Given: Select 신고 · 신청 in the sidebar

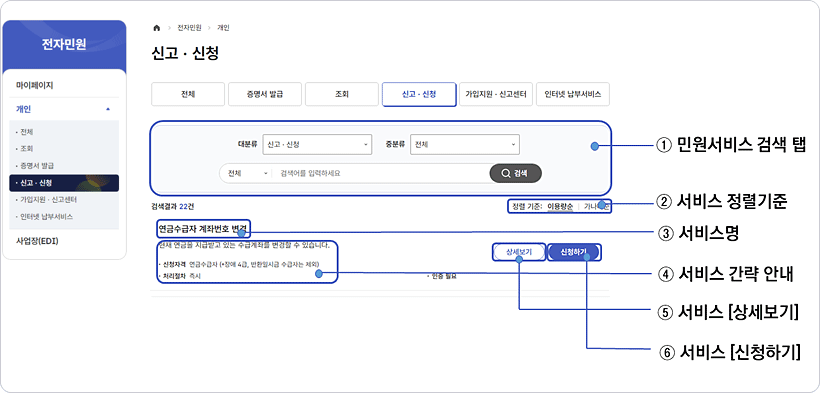Looking at the screenshot, I should 64,183.
